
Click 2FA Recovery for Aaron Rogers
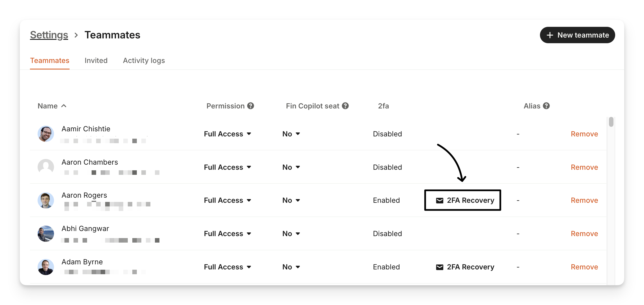pyautogui.click(x=465, y=200)
